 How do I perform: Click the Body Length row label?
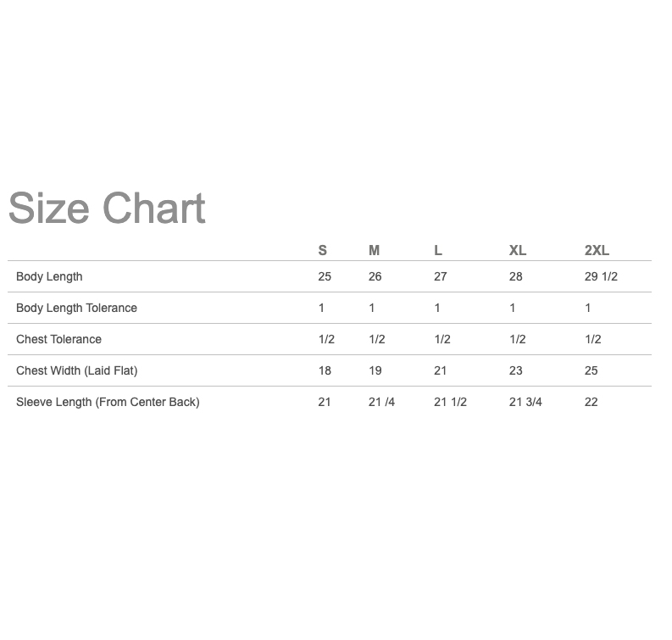point(49,276)
